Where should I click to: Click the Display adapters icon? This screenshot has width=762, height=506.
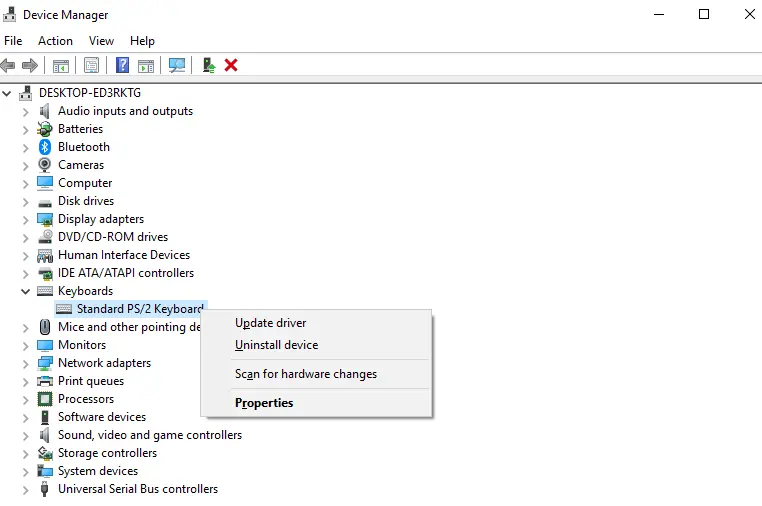coord(45,219)
